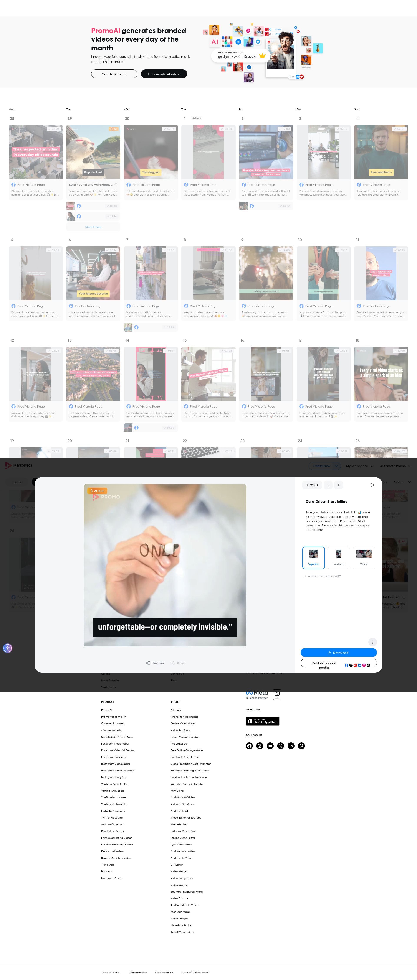Open the Facebook icon under Follow Us
The image size is (417, 980).
click(x=249, y=746)
